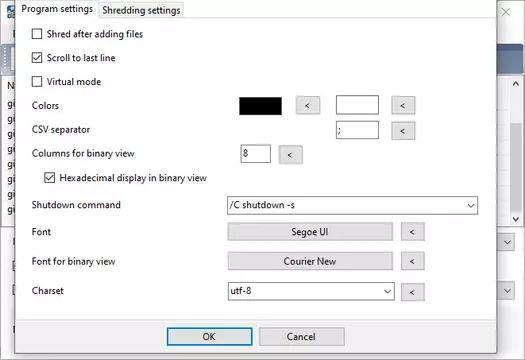
Task: Reset the utf-8 charset to default
Action: [412, 292]
